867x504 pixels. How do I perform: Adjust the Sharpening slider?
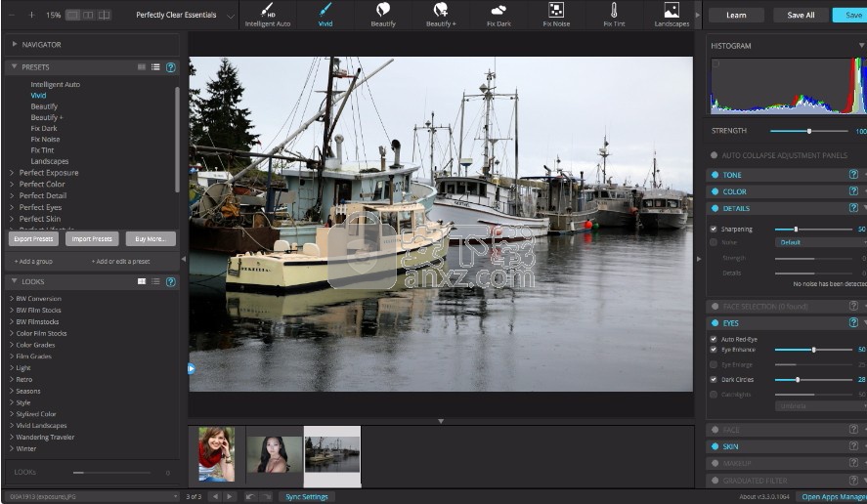click(813, 229)
